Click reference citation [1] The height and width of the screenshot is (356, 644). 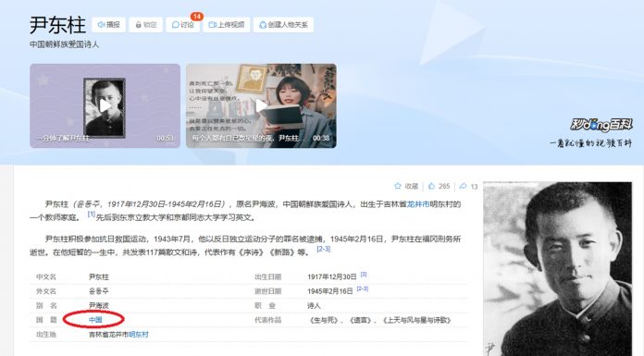coord(92,215)
